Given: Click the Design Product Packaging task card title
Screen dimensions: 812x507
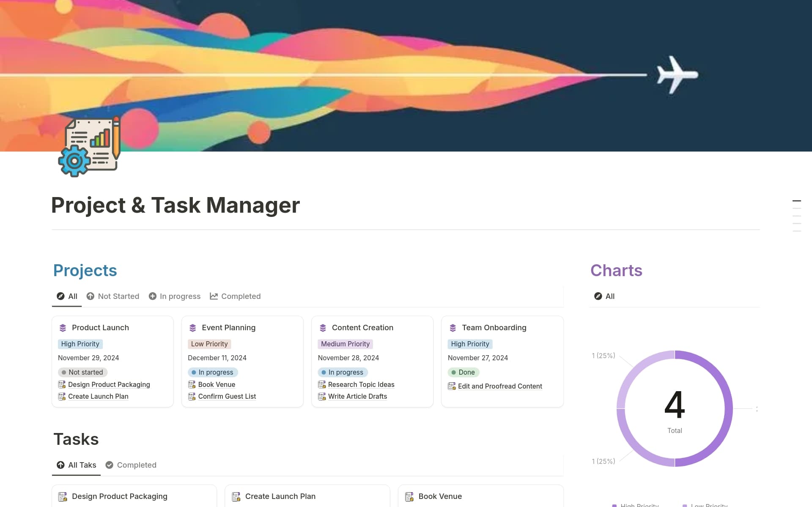Looking at the screenshot, I should click(x=120, y=496).
